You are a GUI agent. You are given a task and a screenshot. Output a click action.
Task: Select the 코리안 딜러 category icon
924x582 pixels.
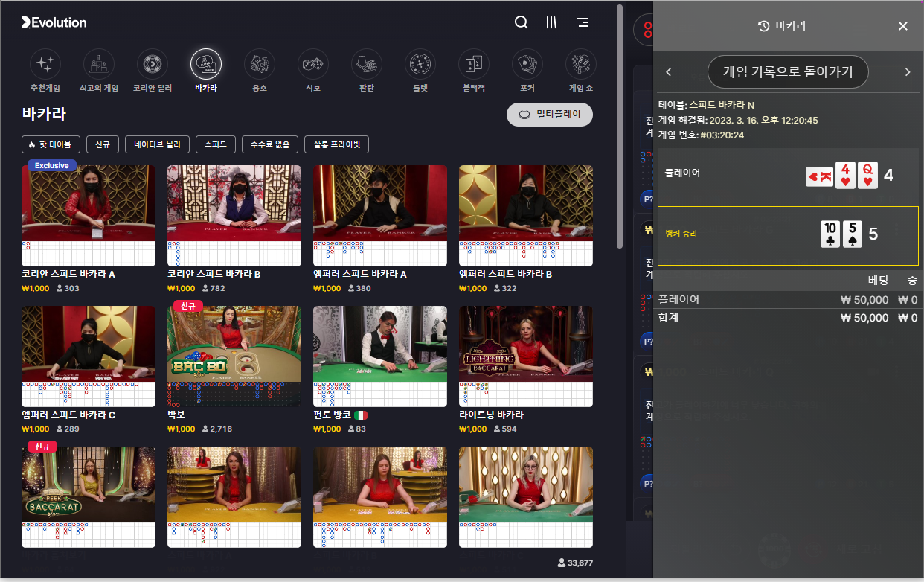click(153, 65)
